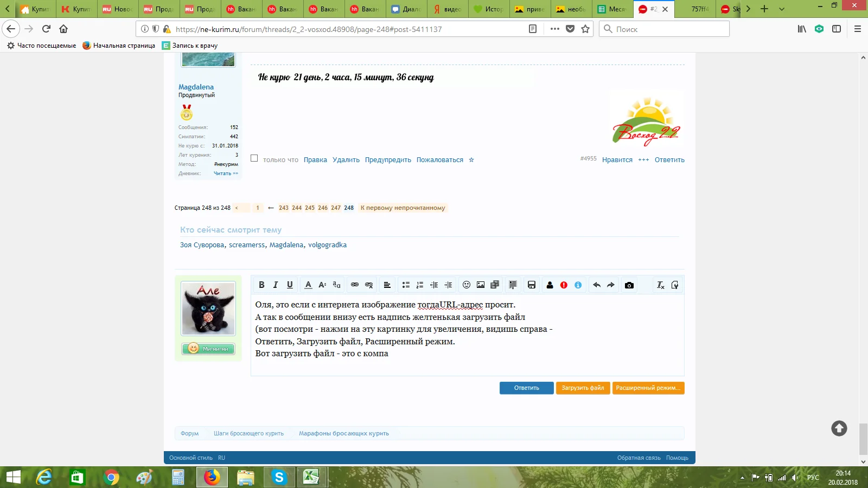Open the font family dropdown

(336, 285)
